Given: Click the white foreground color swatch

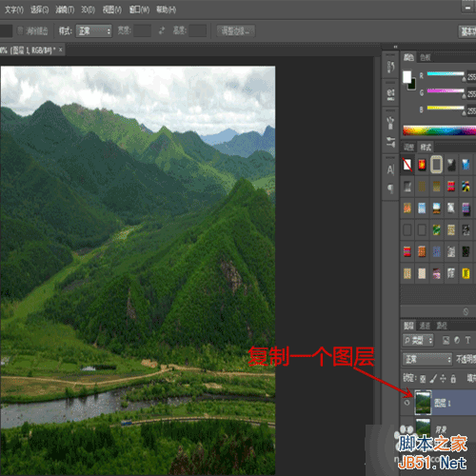Looking at the screenshot, I should [x=407, y=76].
